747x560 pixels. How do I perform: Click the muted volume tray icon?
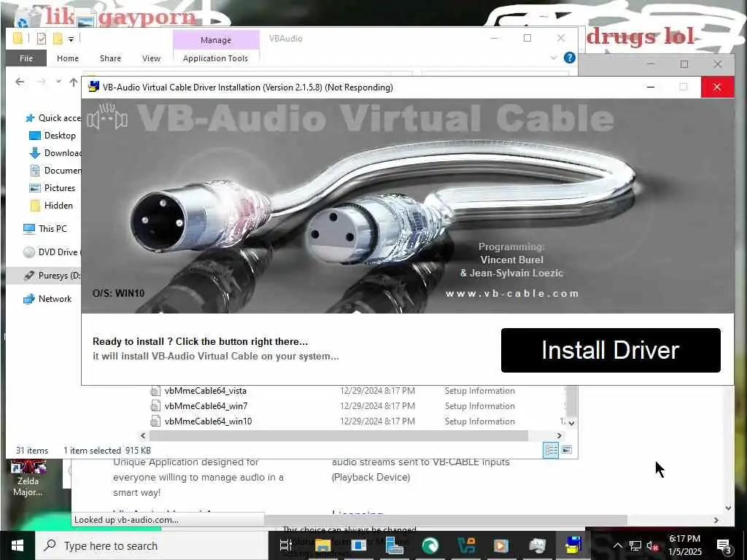tap(653, 545)
